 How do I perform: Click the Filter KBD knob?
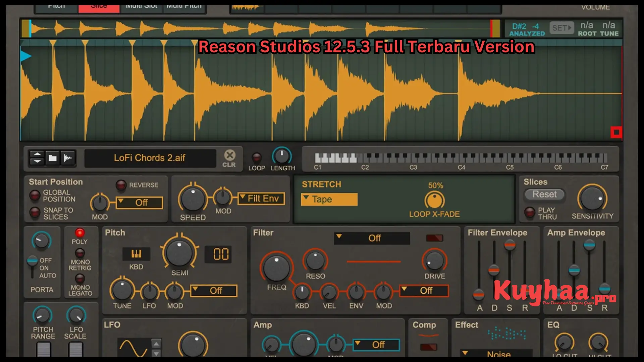(x=302, y=292)
